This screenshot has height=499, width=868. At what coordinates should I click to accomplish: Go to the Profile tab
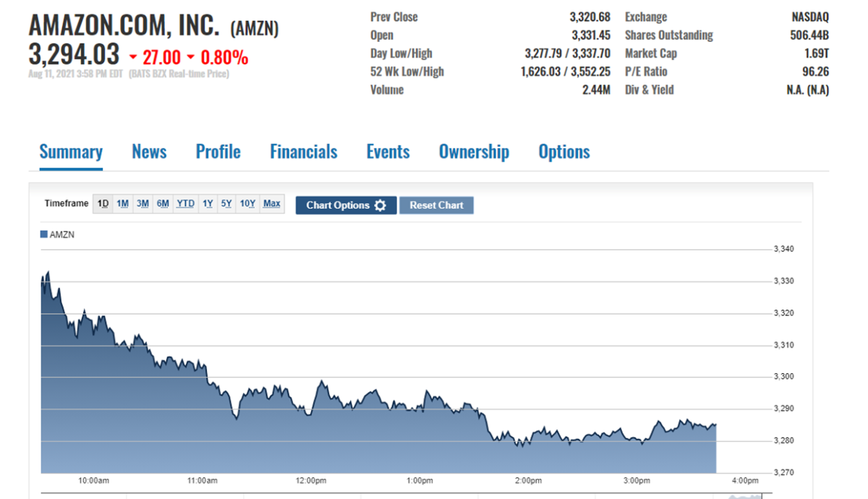pos(218,152)
